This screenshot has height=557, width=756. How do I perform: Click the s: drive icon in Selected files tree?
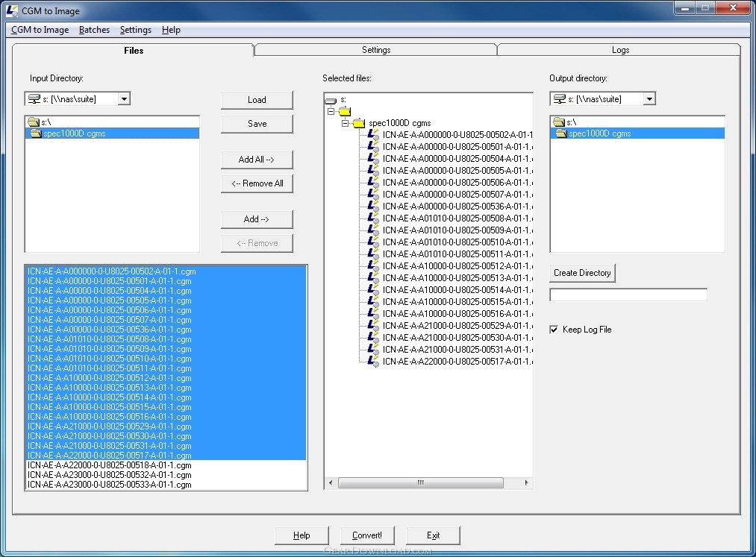331,100
